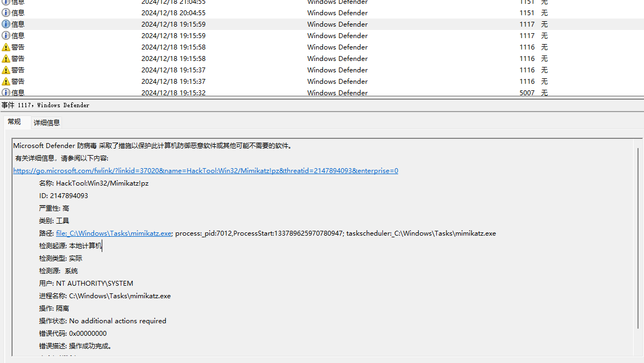Open the file: C:\Windows\Tasks\mimikatz.exe path link
Viewport: 644px width, 363px height.
click(x=114, y=233)
